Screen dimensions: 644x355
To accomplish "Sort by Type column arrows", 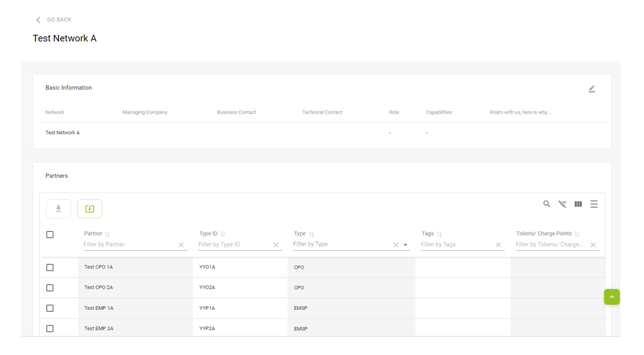I will tap(312, 234).
